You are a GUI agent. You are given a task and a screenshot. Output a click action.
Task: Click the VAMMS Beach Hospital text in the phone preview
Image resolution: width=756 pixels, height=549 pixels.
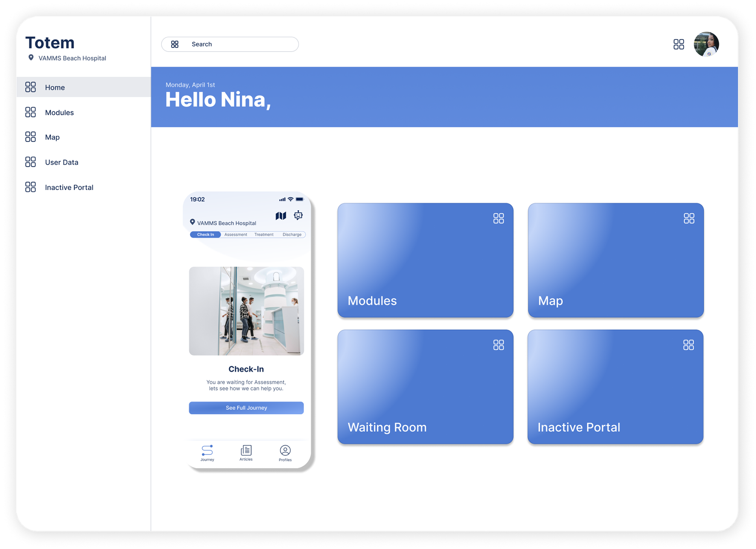(227, 223)
